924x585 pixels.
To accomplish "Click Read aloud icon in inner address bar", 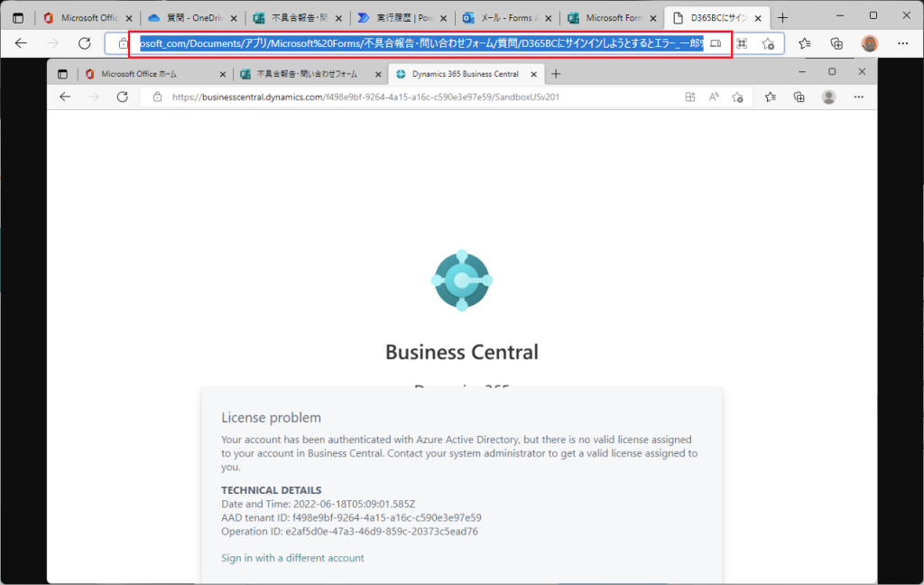I will pyautogui.click(x=714, y=97).
